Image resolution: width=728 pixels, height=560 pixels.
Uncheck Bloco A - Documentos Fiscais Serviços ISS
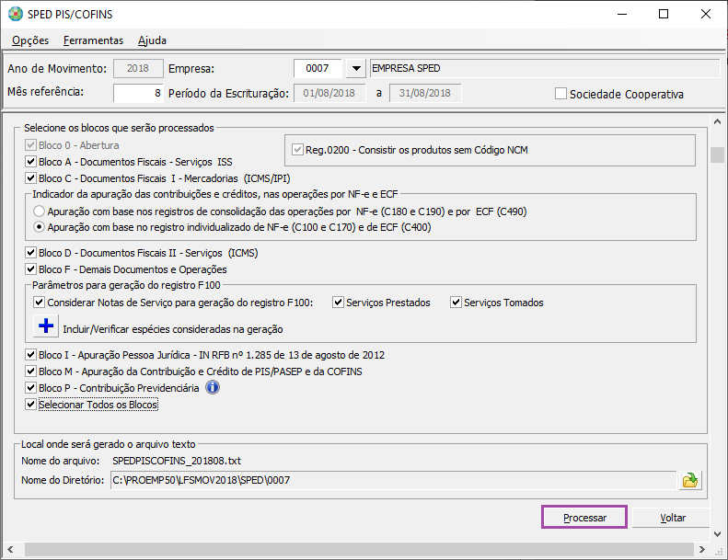pyautogui.click(x=31, y=162)
